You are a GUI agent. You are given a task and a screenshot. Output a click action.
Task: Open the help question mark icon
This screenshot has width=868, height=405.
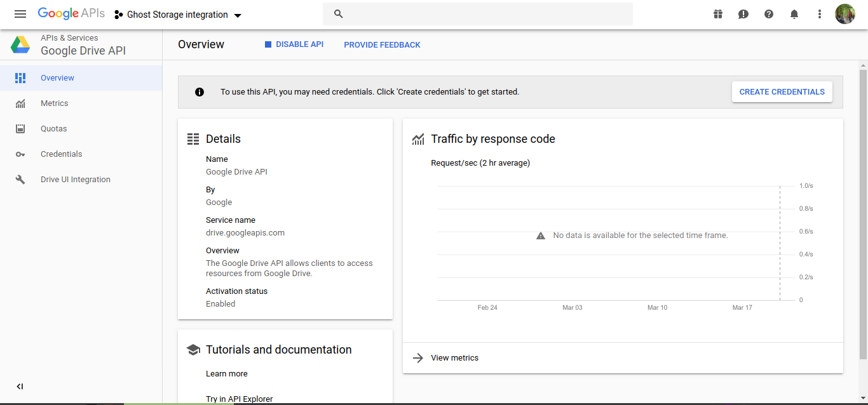point(769,14)
